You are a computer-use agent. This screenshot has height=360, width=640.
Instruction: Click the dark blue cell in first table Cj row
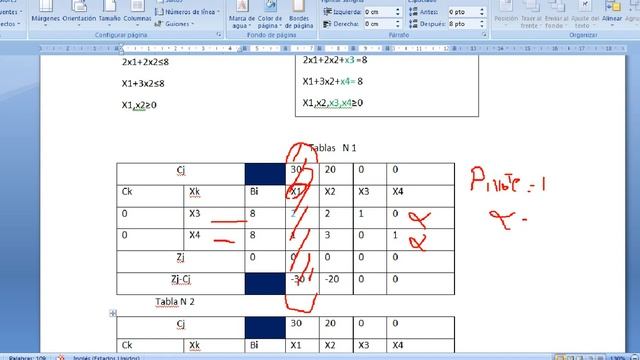(265, 174)
